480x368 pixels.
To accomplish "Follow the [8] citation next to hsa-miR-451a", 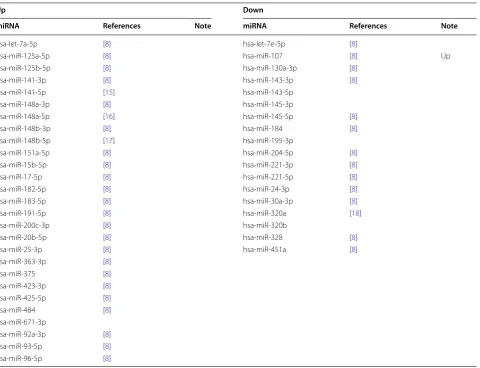I will pos(353,250).
